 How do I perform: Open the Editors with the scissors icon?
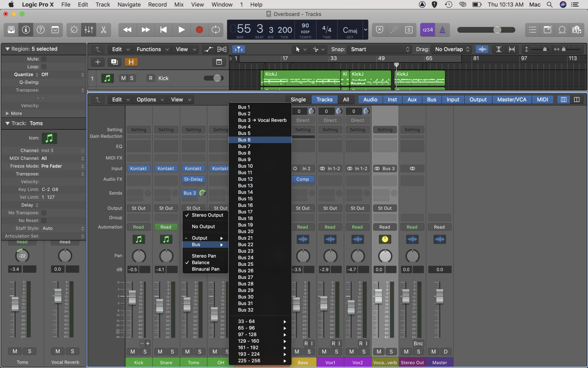click(x=103, y=30)
